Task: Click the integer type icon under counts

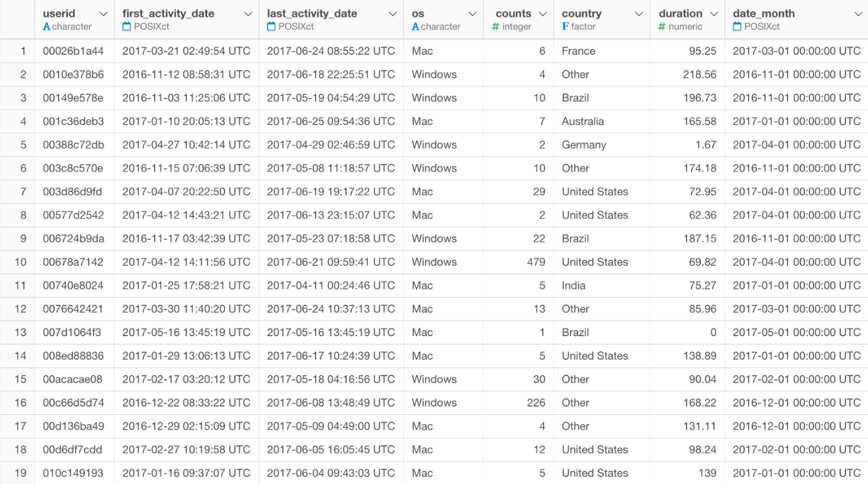Action: (496, 27)
